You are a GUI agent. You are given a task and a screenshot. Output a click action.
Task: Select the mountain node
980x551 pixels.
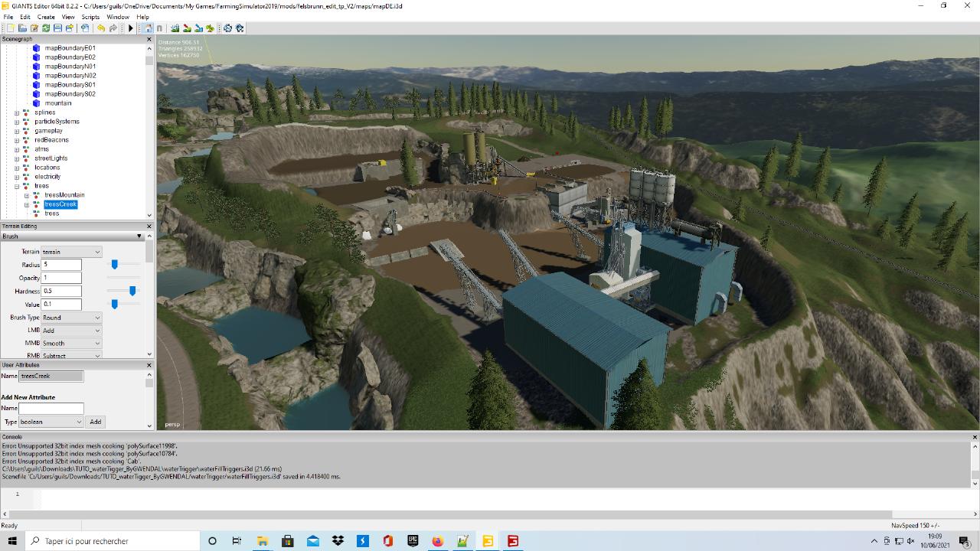[x=57, y=103]
